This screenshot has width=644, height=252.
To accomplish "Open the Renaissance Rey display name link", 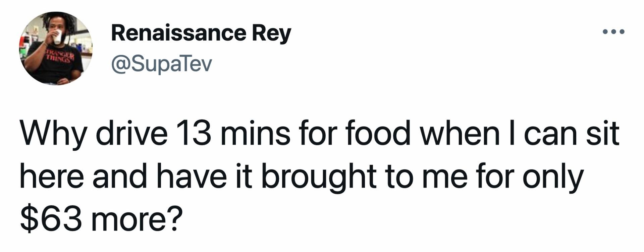I will click(201, 33).
